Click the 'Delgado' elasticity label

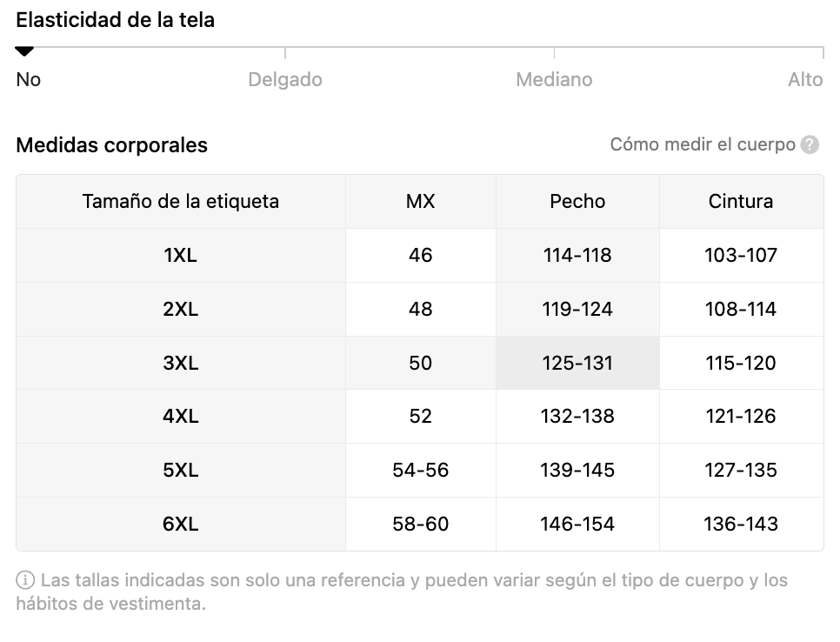pyautogui.click(x=285, y=79)
